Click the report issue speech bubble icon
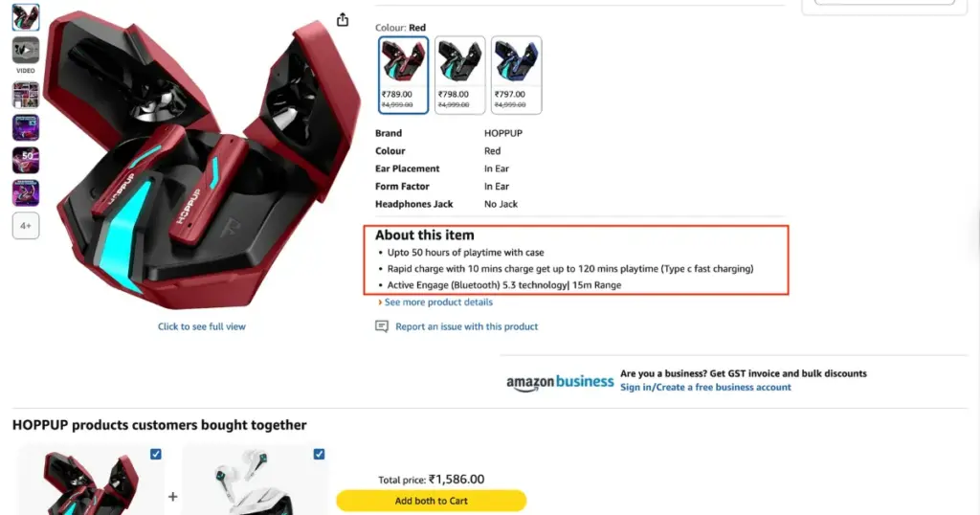 (x=382, y=326)
